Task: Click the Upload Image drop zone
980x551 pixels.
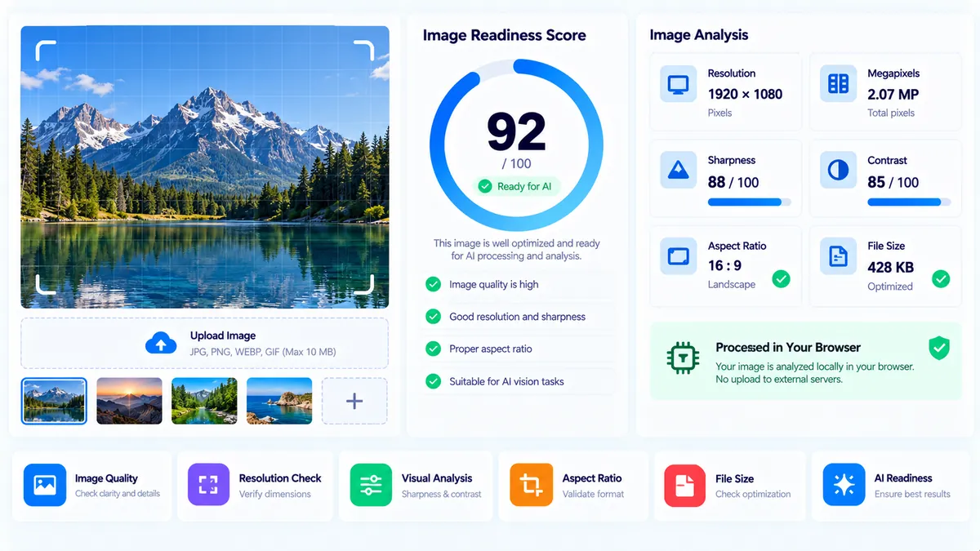Action: [204, 344]
